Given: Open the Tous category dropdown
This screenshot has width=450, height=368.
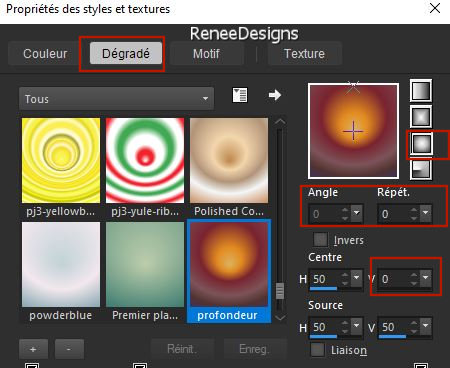Looking at the screenshot, I should pyautogui.click(x=116, y=99).
